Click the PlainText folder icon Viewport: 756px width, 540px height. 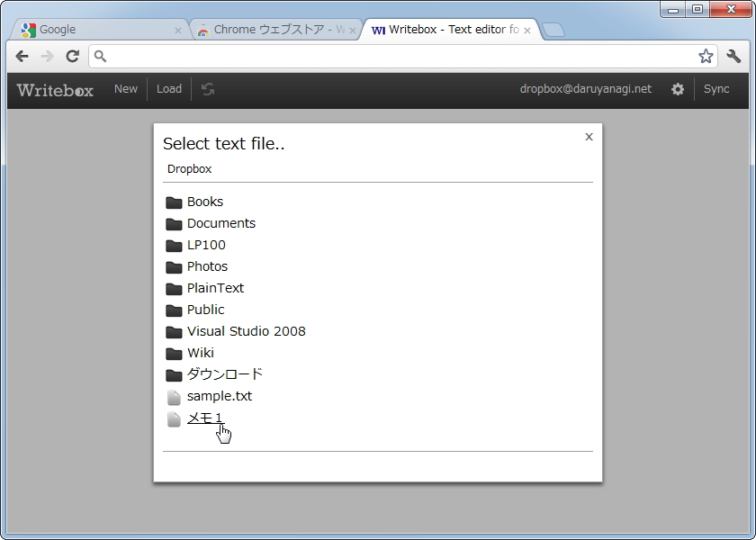coord(174,288)
